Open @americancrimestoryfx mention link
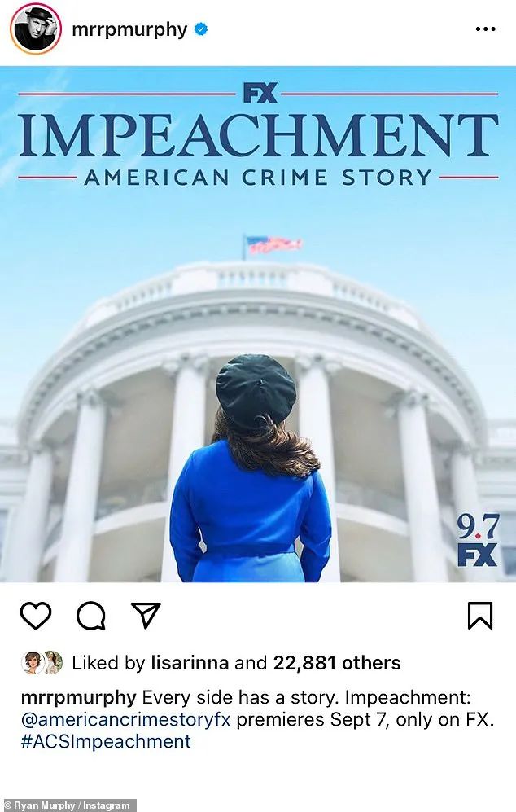516x812 pixels. point(126,719)
